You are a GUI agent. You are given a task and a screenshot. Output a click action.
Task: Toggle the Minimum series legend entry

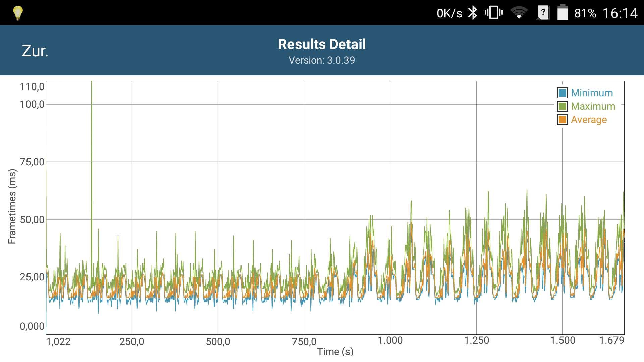592,93
